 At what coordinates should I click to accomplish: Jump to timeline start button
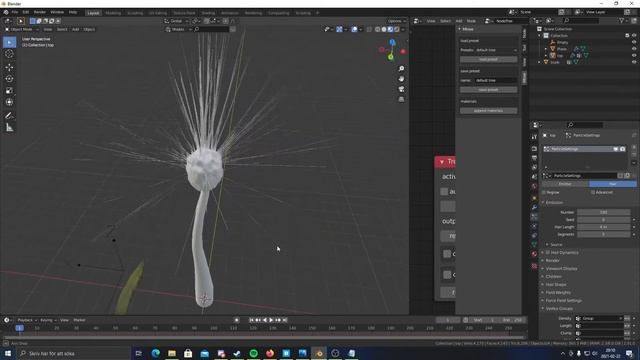[x=251, y=320]
